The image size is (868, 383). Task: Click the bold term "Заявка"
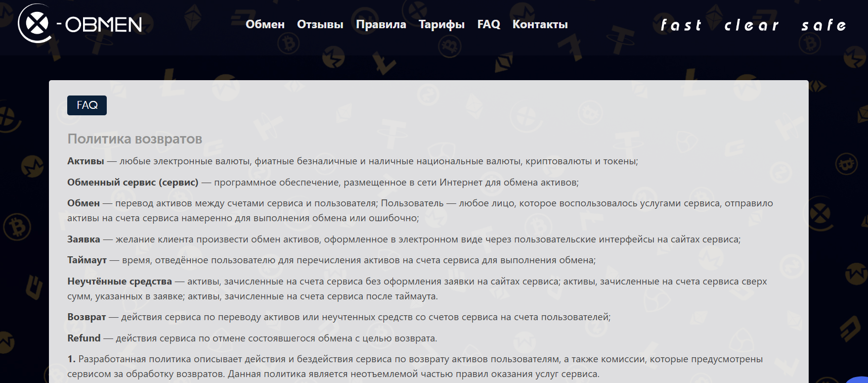84,239
